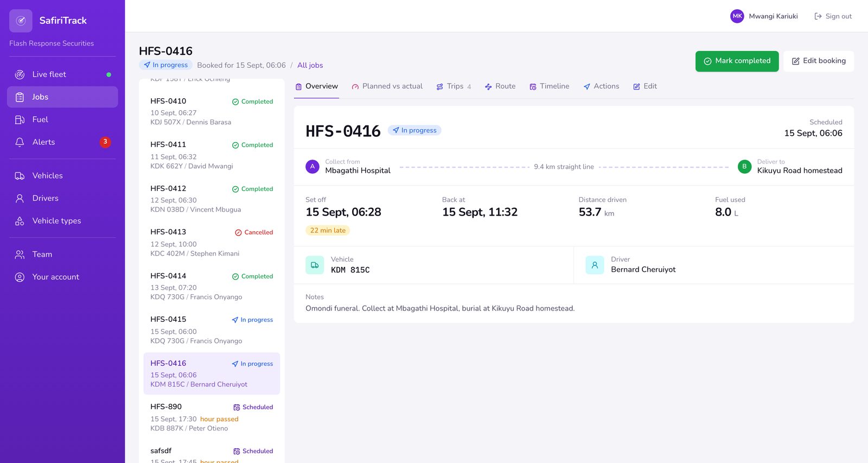Click In progress badge beside large HFS-0416

click(414, 130)
